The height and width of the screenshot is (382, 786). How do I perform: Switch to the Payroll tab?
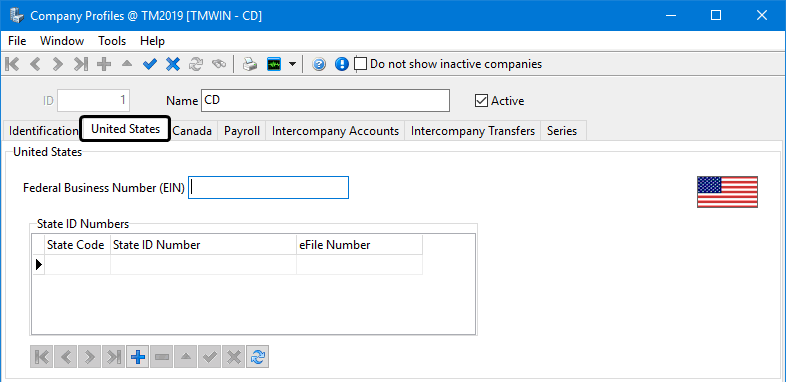tap(242, 131)
